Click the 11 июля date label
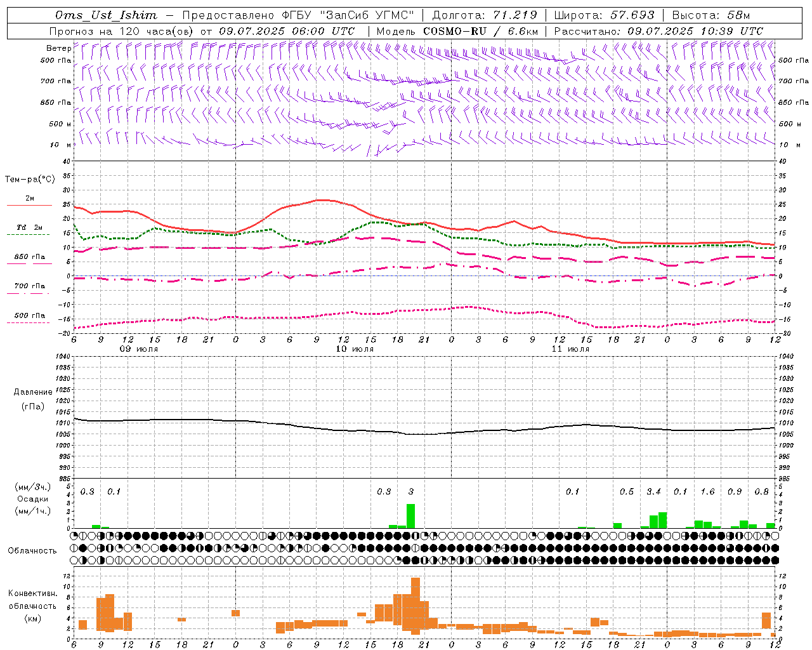 pos(570,349)
